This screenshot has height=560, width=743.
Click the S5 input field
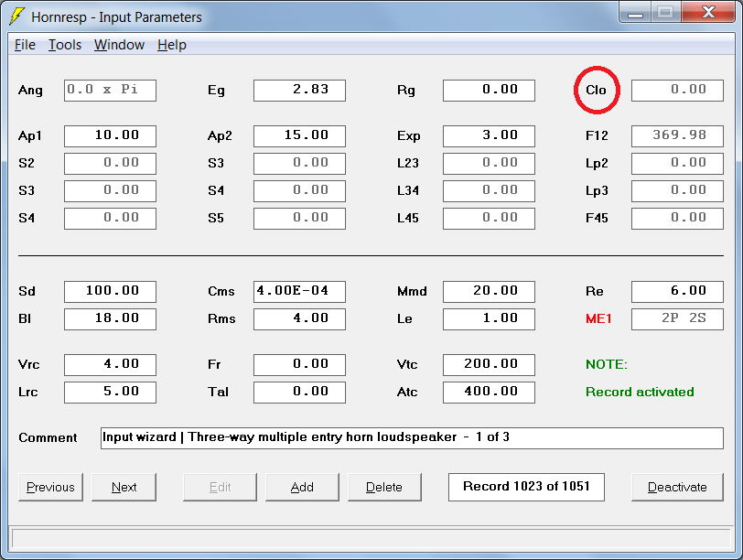299,219
